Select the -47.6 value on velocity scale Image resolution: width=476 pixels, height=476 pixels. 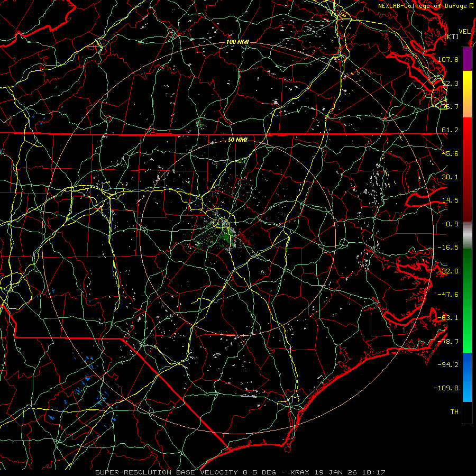[x=448, y=295]
